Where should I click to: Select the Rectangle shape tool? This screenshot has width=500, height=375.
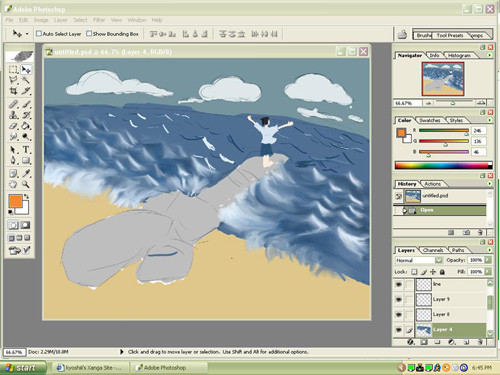[x=26, y=160]
